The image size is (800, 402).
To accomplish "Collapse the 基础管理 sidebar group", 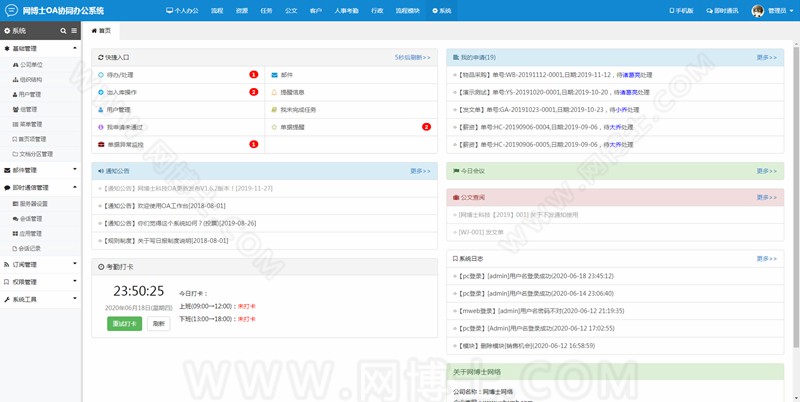I will [40, 48].
